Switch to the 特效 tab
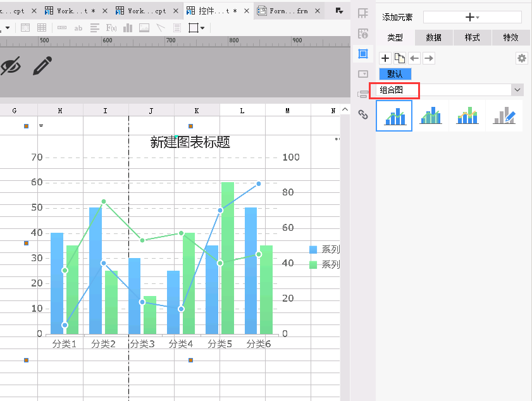Viewport: 532px width, 401px height. click(510, 37)
